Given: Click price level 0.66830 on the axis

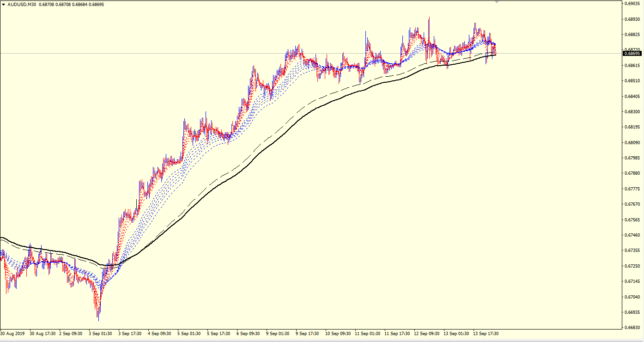Looking at the screenshot, I should coord(632,328).
